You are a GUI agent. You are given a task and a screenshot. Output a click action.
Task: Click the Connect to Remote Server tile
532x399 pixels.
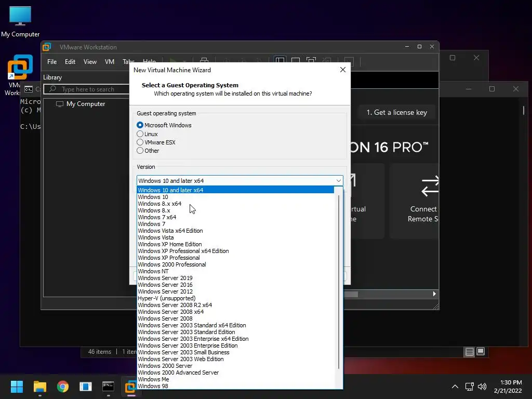coord(415,201)
